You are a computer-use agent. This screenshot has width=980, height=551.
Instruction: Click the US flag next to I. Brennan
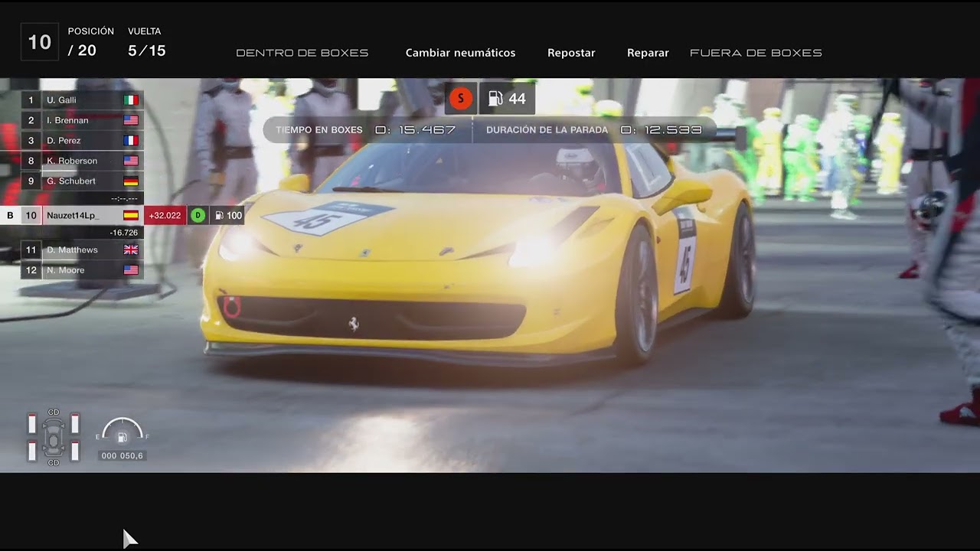pyautogui.click(x=131, y=120)
